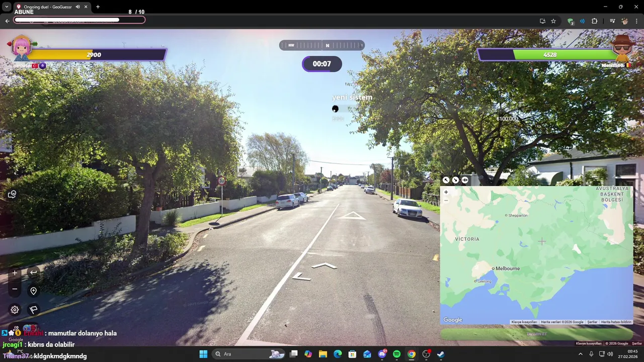Open Microsoft Edge from the taskbar

coord(338,354)
